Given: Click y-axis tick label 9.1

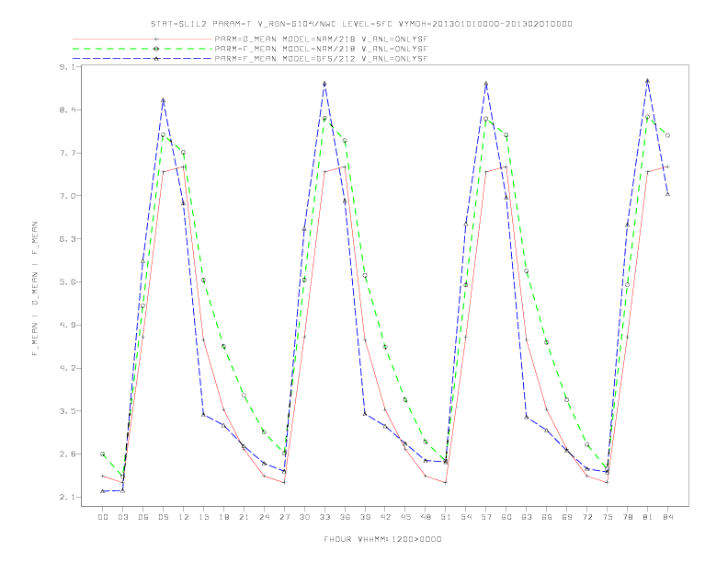Looking at the screenshot, I should point(66,67).
